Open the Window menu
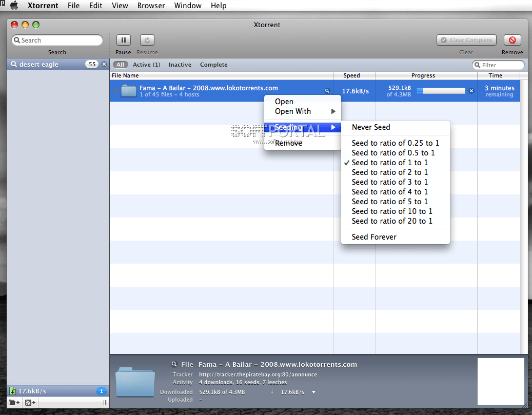The image size is (532, 415). (x=188, y=6)
